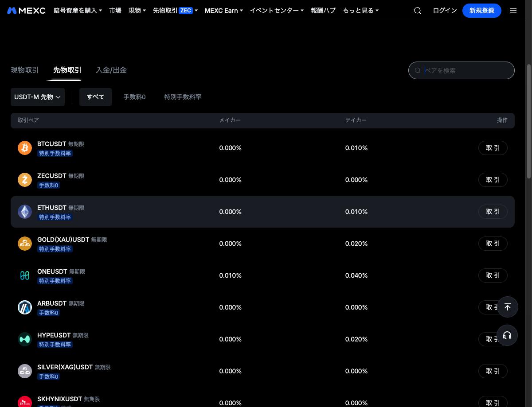Click the Arbitrum coin icon
532x407 pixels.
pos(25,307)
